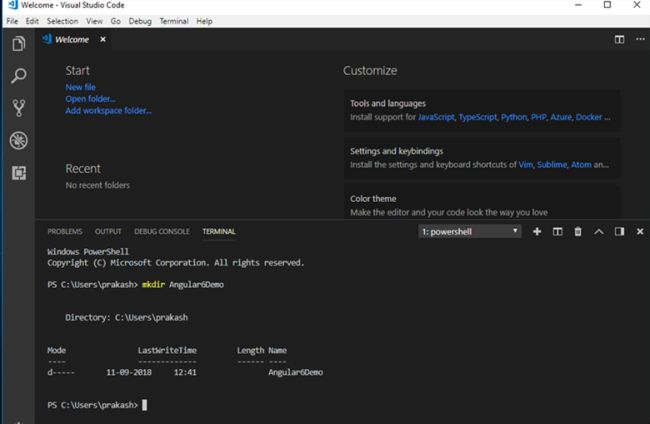Install TypeScript language support link
This screenshot has width=650, height=424.
pos(478,117)
